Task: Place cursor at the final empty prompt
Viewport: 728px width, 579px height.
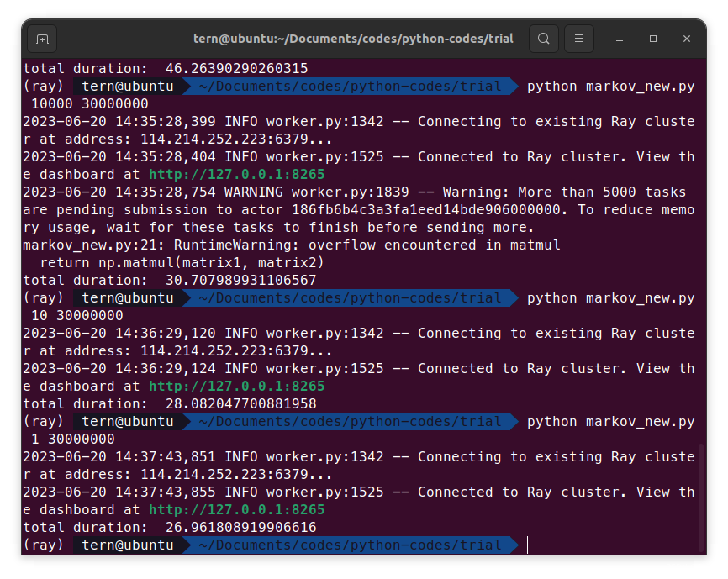Action: click(528, 545)
